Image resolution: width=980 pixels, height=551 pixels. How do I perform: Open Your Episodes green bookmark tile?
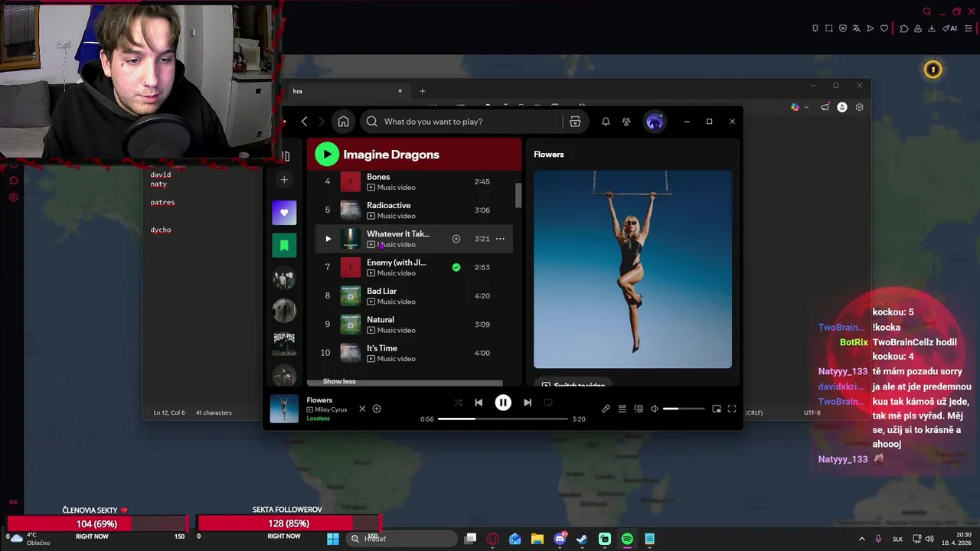[284, 246]
